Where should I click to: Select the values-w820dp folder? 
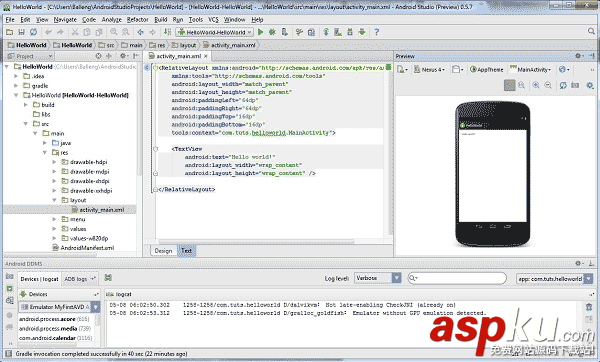85,238
